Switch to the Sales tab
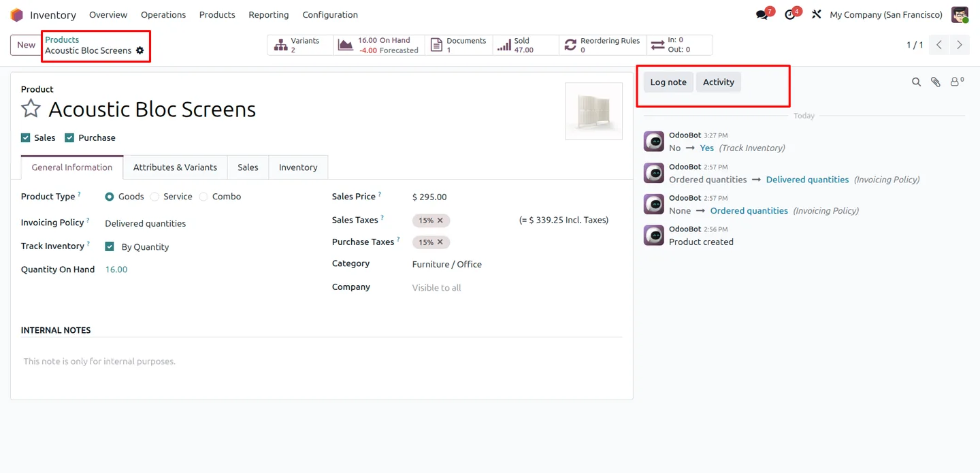This screenshot has height=473, width=980. click(248, 167)
